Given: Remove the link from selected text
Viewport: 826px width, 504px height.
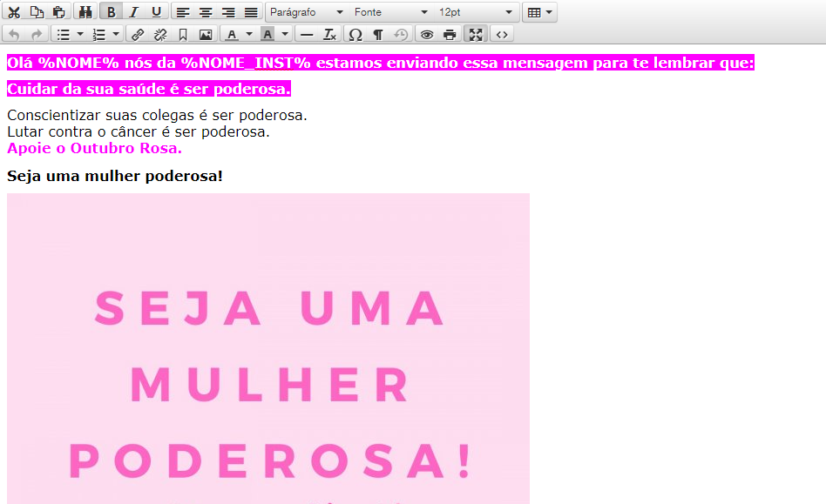Looking at the screenshot, I should tap(160, 34).
